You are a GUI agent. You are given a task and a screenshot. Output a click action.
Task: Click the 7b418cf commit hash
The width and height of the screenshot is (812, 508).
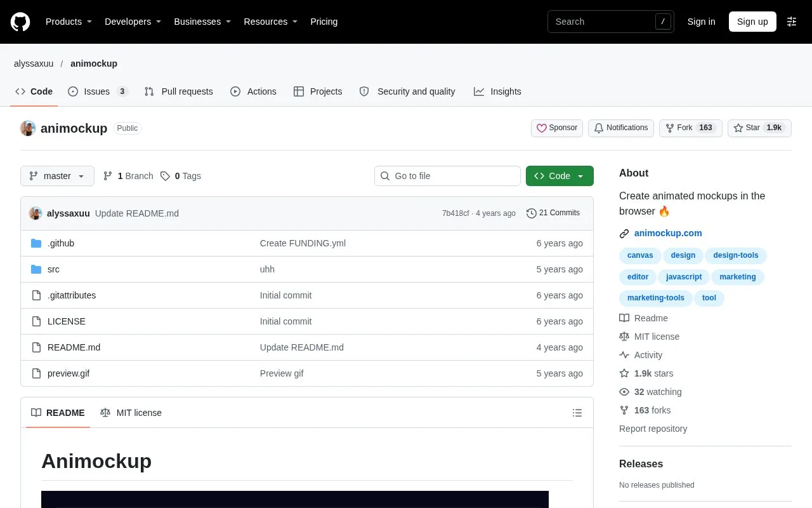pos(455,213)
